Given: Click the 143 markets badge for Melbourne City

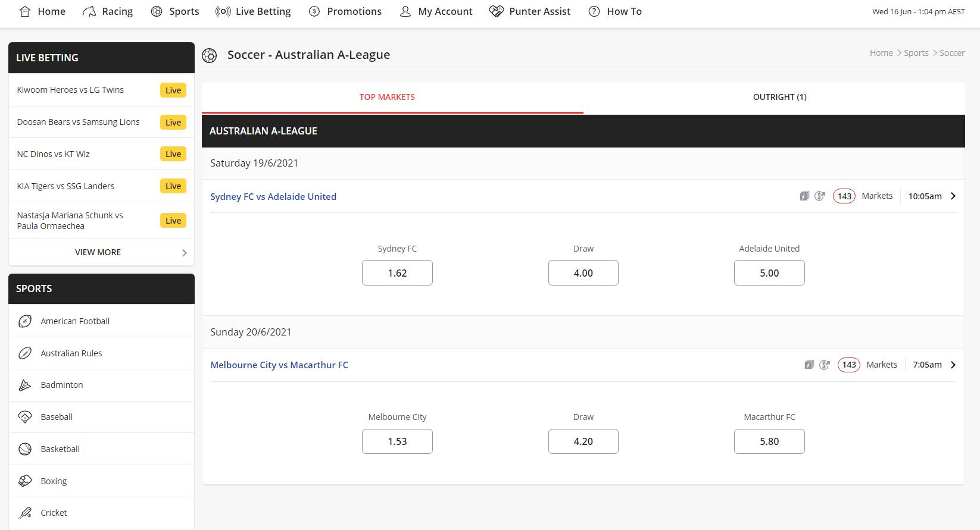Looking at the screenshot, I should click(x=849, y=365).
